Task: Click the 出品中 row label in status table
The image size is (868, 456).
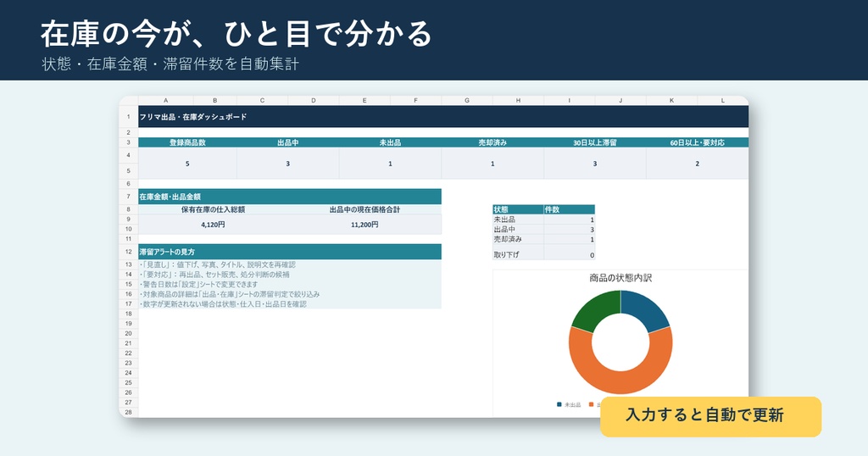Action: 518,230
